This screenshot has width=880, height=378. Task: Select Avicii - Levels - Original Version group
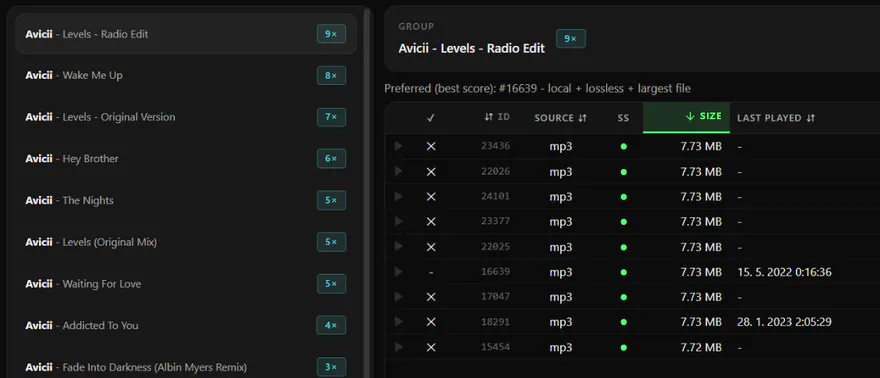tap(186, 117)
